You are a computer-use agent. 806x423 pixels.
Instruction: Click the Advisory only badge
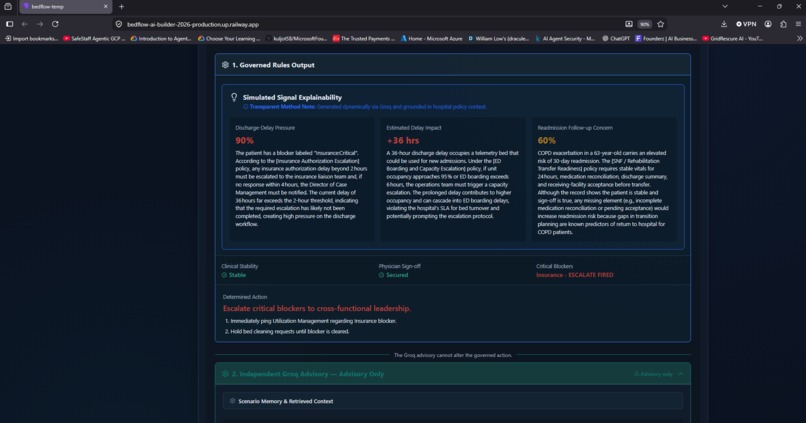(x=653, y=374)
